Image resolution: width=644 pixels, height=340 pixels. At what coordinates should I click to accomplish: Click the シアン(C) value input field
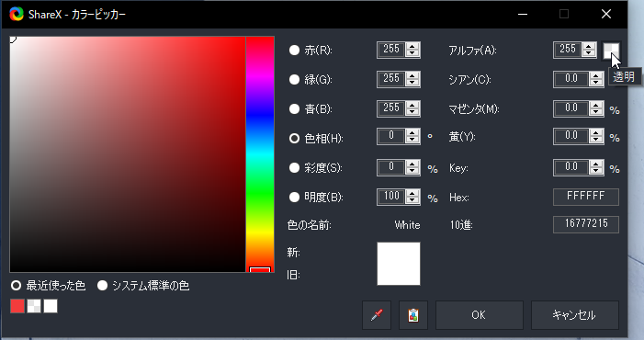[571, 79]
